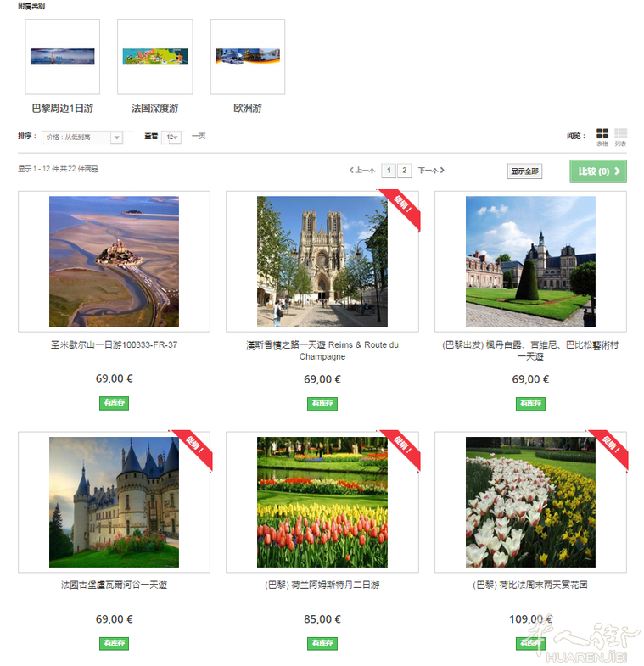The width and height of the screenshot is (644, 666).
Task: Open the 法國古堡盧瓦爾河谷一天遊 title link
Action: click(x=114, y=585)
